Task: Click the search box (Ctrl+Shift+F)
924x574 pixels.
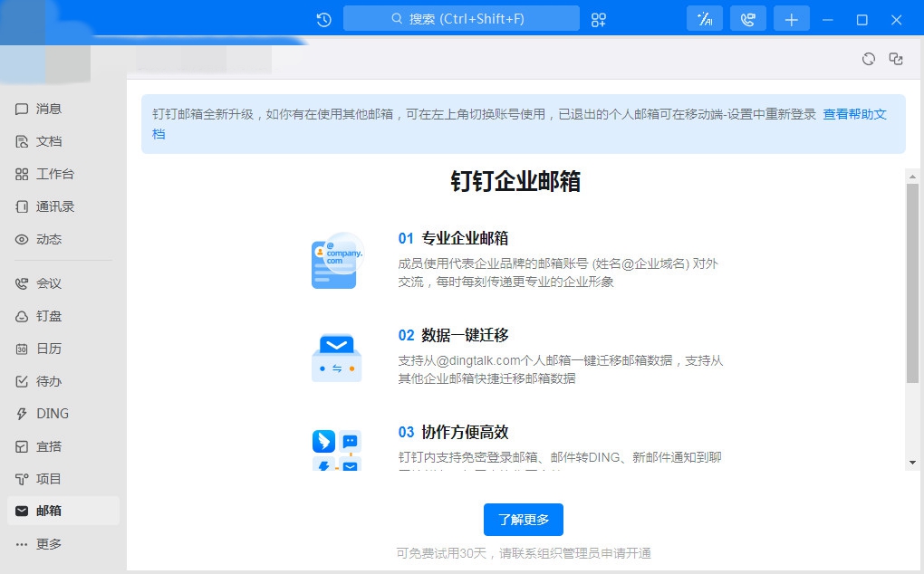Action: click(x=461, y=19)
